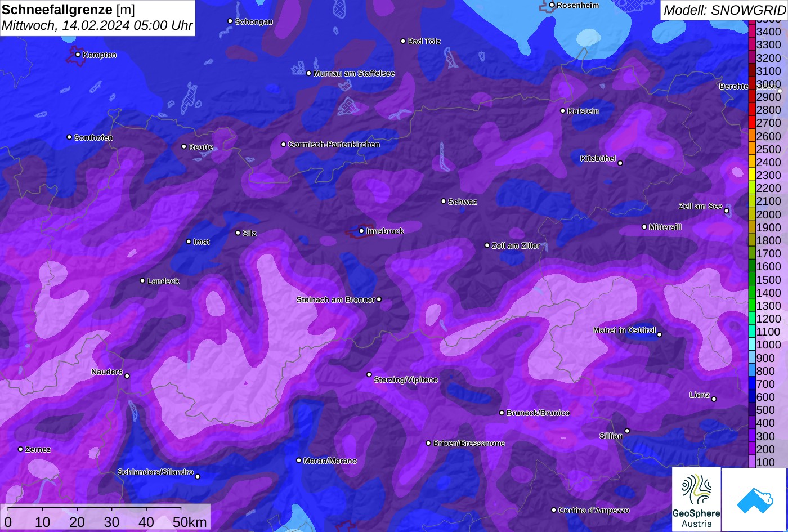Click the Meran/Merano label
The image size is (788, 532).
[x=330, y=461]
